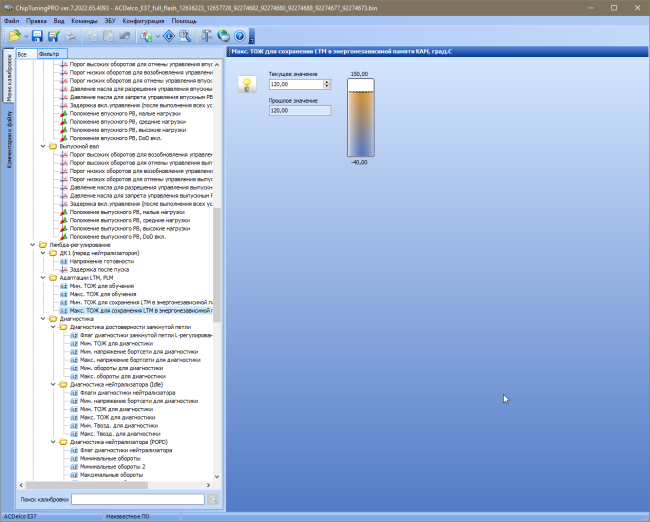Click the tree's scroll-right arrow
Image resolution: width=650 pixels, height=522 pixels.
[x=209, y=485]
